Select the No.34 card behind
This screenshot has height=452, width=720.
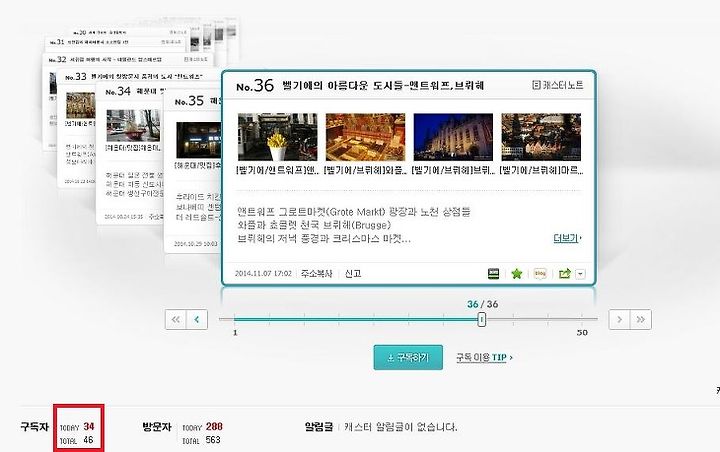130,154
